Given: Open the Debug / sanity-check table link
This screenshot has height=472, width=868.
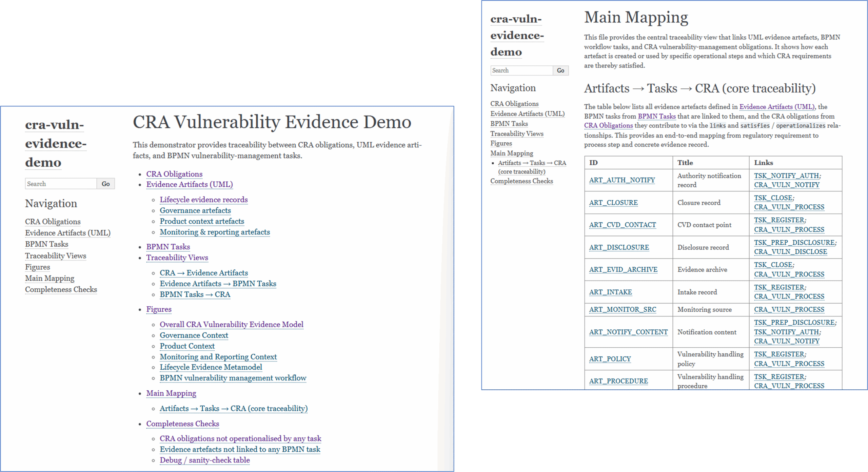Looking at the screenshot, I should point(205,460).
